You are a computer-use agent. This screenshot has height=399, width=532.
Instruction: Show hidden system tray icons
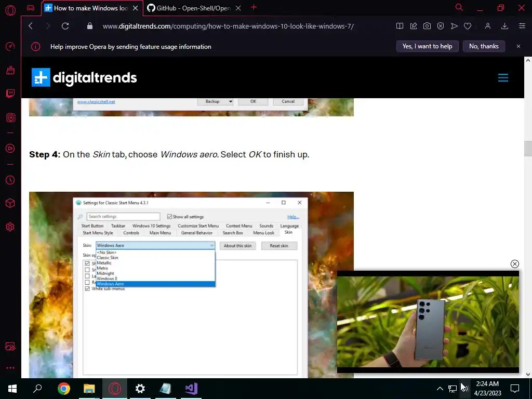click(x=440, y=389)
